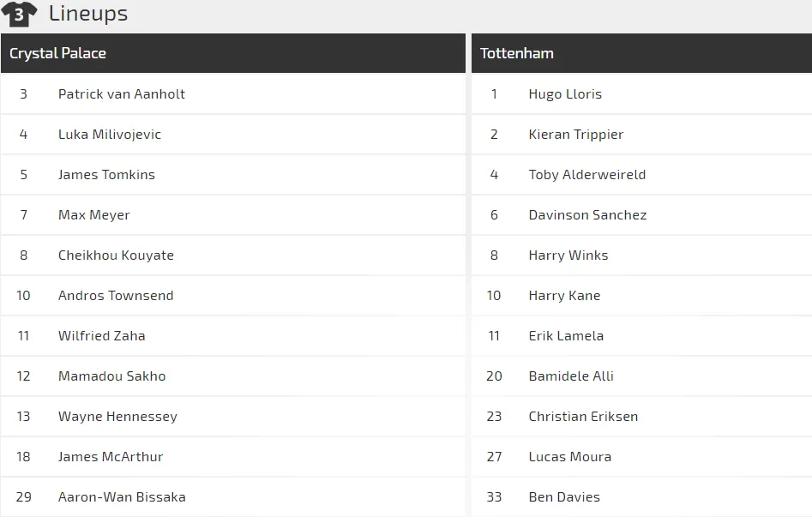Open Max Meyer's profile
Viewport: 812px width, 517px height.
93,215
